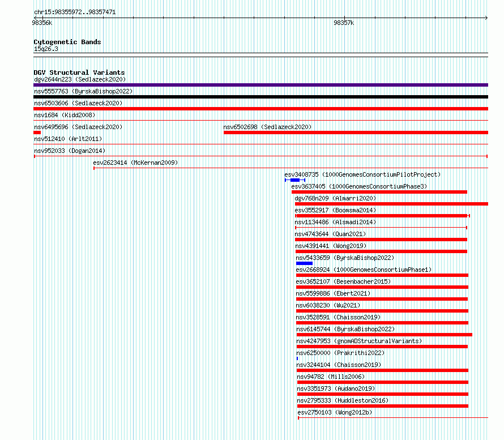Select nsv4247953 (gnomADStructuralVariants) label
This screenshot has width=504, height=440.
click(359, 341)
